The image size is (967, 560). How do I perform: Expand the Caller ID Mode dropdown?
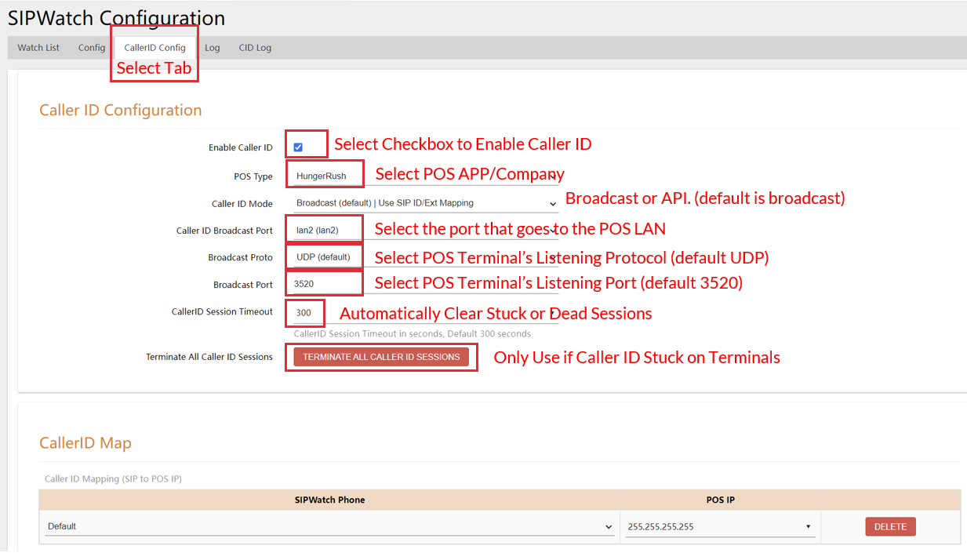(x=424, y=203)
